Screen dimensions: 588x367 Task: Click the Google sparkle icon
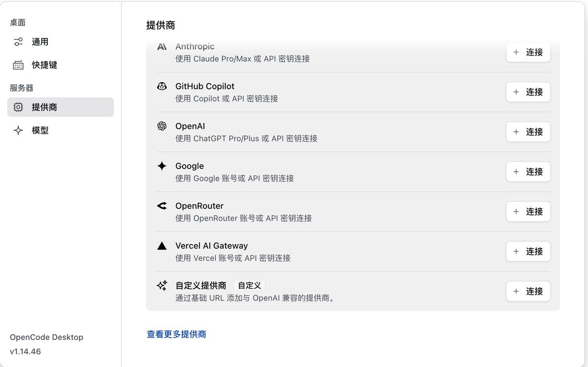coord(162,166)
